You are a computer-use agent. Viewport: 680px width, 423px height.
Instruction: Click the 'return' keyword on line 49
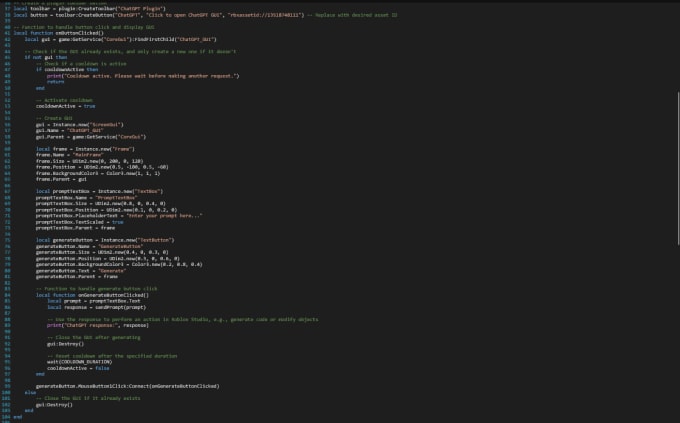(56, 82)
